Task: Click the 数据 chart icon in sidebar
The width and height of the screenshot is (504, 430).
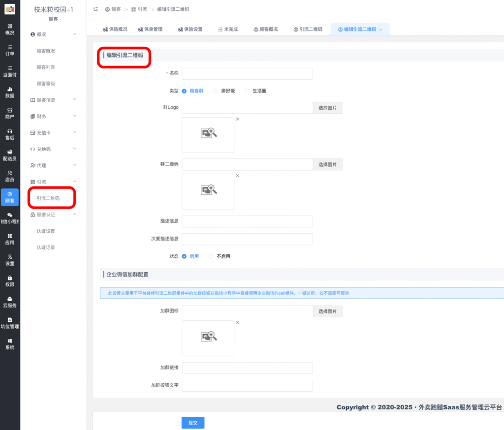Action: pyautogui.click(x=10, y=92)
